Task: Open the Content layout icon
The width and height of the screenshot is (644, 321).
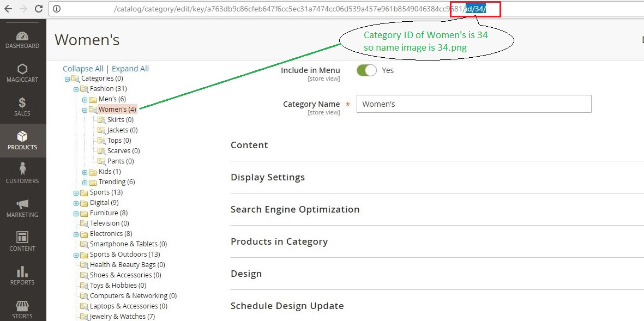Action: [x=22, y=238]
